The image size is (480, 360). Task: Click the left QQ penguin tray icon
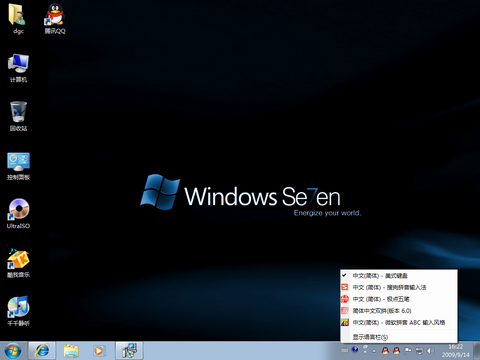tap(385, 350)
